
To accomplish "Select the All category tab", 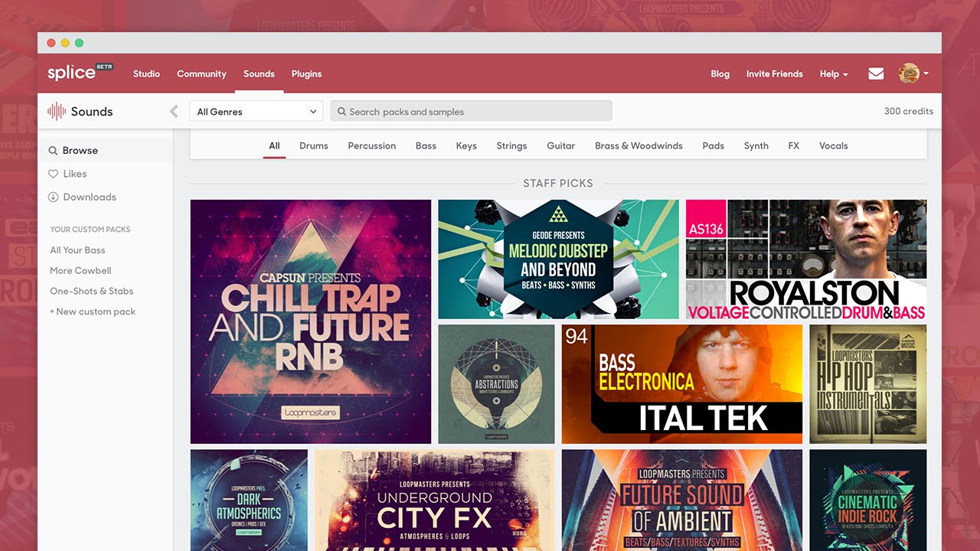I will (x=274, y=145).
